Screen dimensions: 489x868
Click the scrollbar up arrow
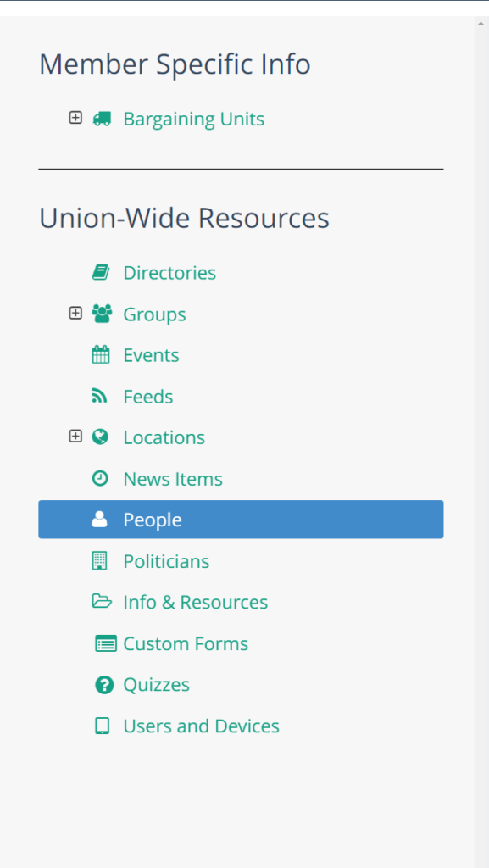coord(481,23)
